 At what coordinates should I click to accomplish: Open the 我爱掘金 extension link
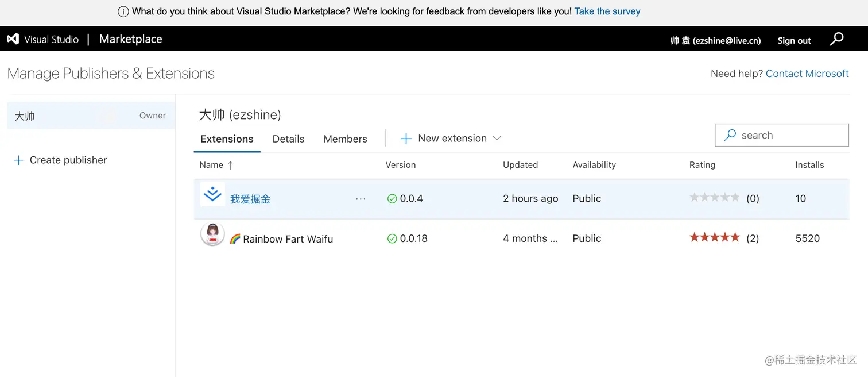(250, 199)
